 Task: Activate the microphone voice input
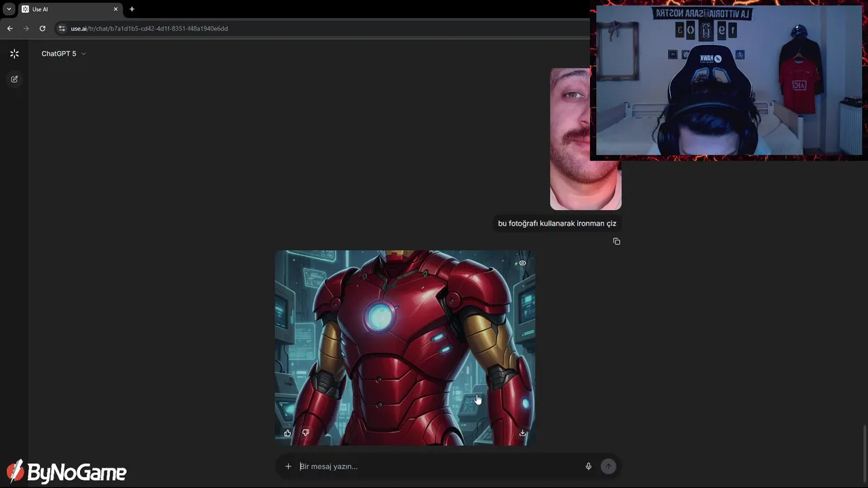(x=589, y=466)
